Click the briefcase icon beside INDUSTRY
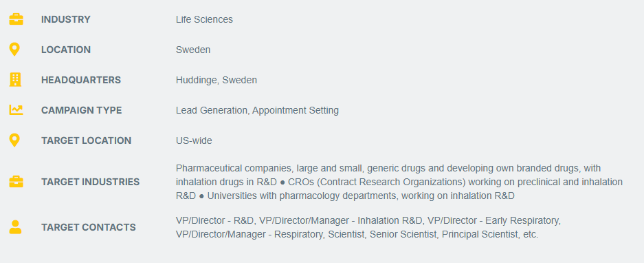 16,19
